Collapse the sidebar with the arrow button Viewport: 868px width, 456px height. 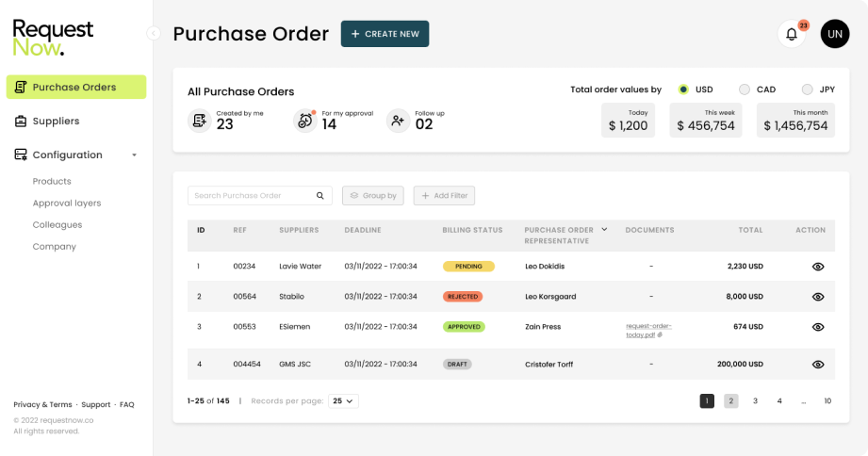tap(154, 33)
